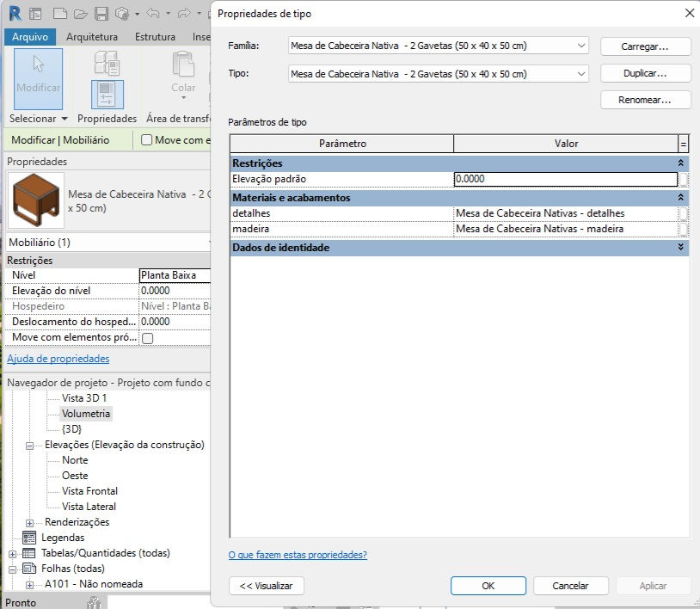Save project with the floppy disk icon
700x609 pixels.
point(101,14)
